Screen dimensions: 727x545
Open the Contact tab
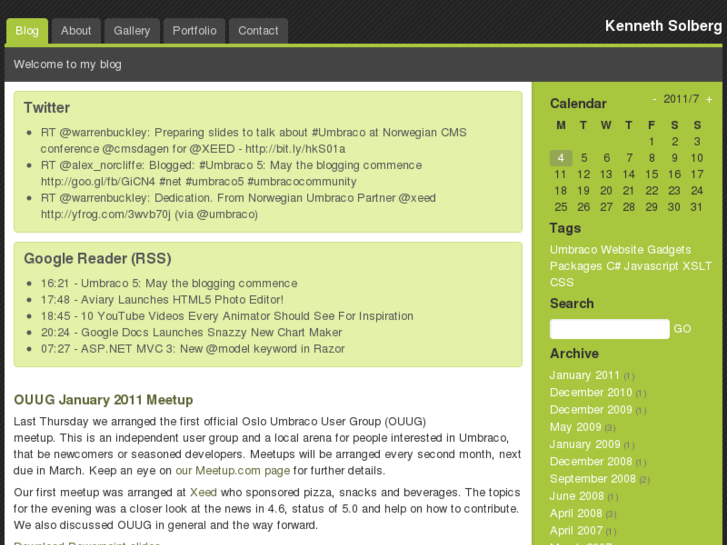click(x=258, y=31)
